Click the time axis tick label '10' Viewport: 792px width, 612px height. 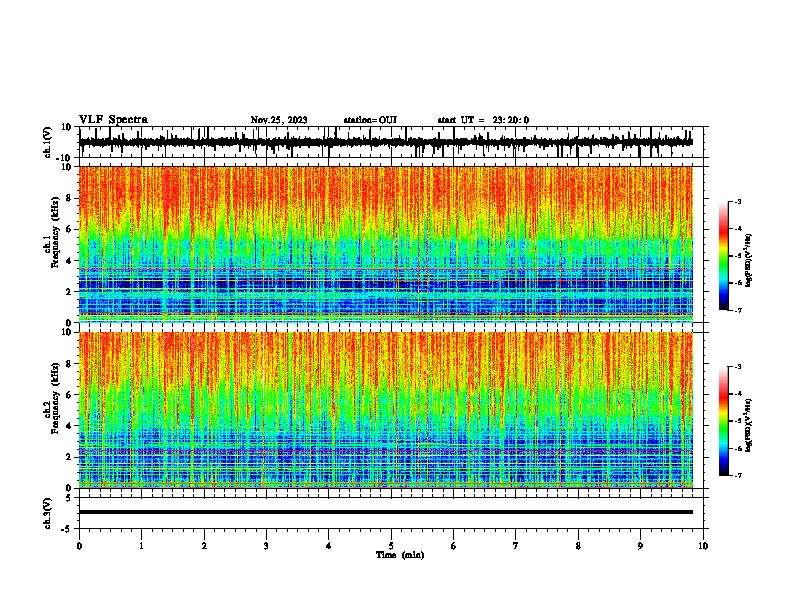click(703, 546)
